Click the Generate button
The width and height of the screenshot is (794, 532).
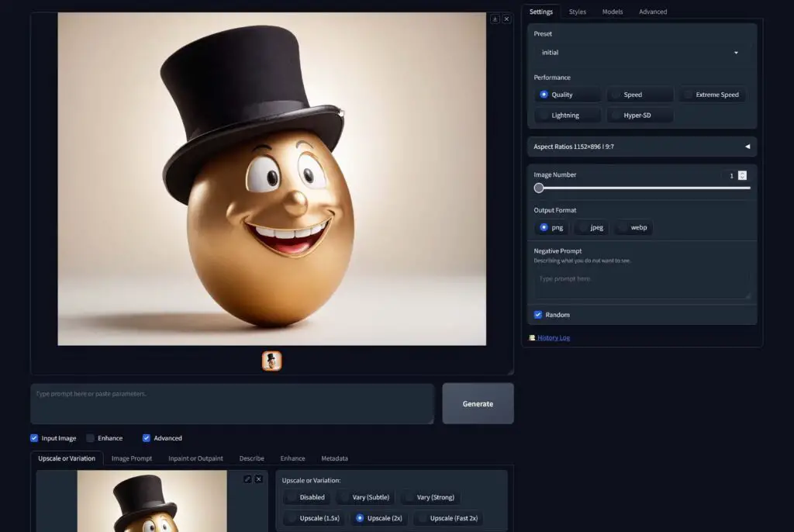[478, 403]
